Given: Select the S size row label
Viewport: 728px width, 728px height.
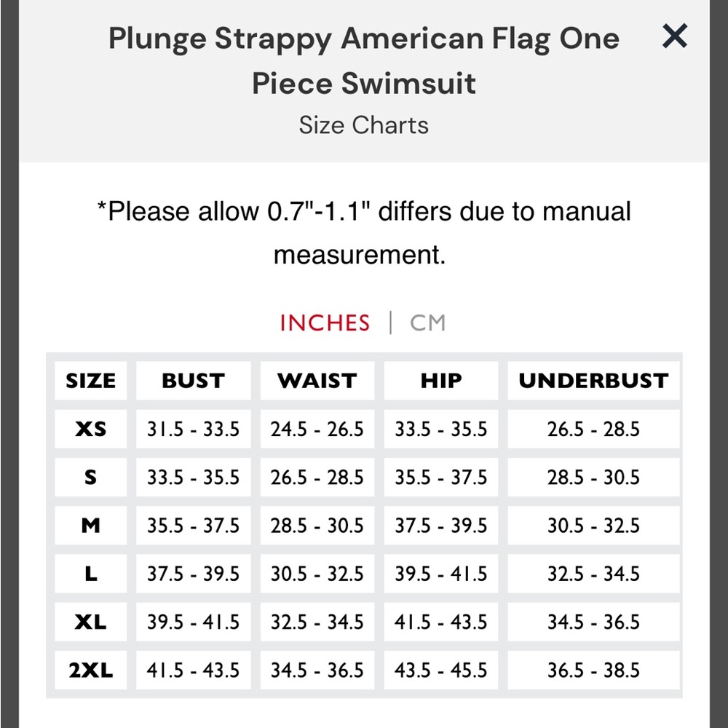Looking at the screenshot, I should coord(90,478).
